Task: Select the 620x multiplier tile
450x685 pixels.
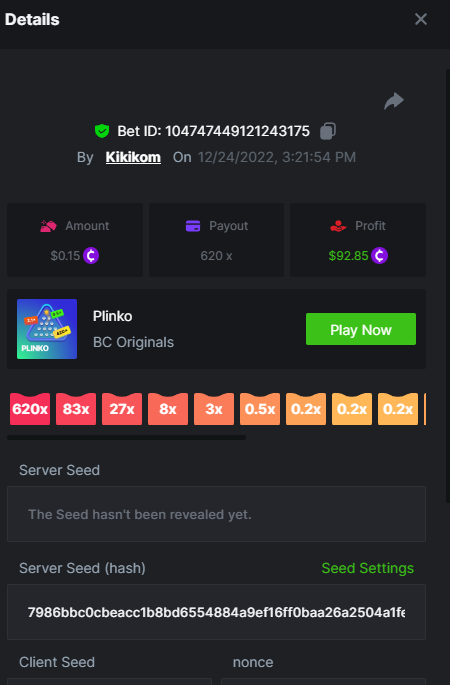Action: tap(30, 409)
